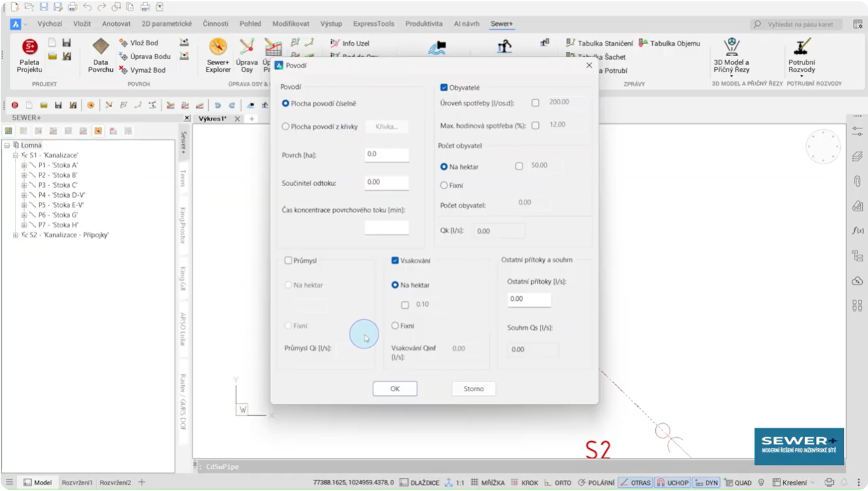Image resolution: width=868 pixels, height=491 pixels.
Task: Switch to the Modifikovat ribbon tab
Action: (x=290, y=24)
